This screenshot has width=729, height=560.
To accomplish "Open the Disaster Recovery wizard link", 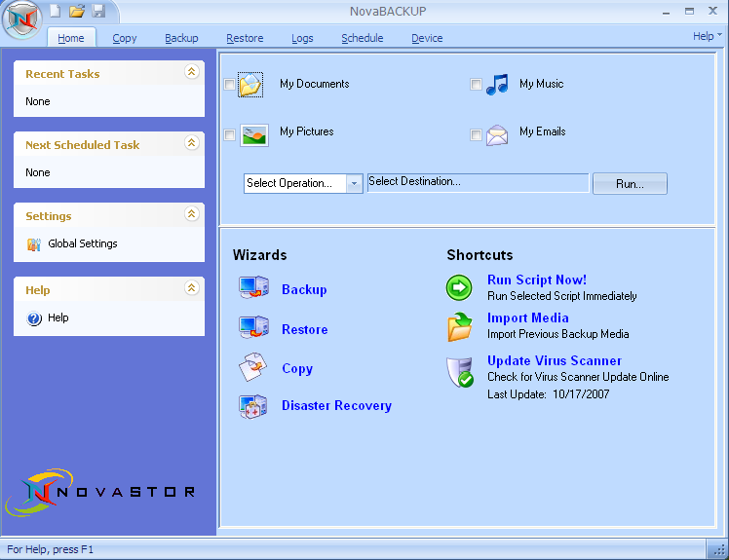I will point(336,406).
